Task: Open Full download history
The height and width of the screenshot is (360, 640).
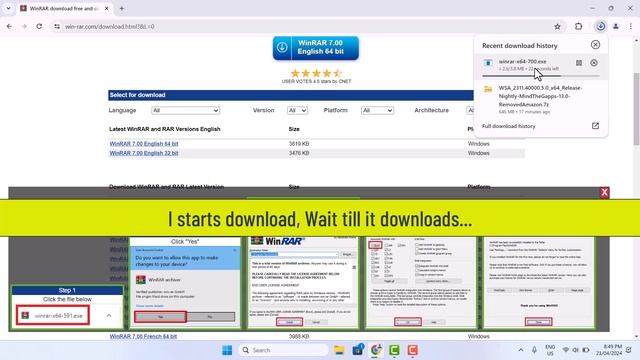Action: [x=509, y=126]
